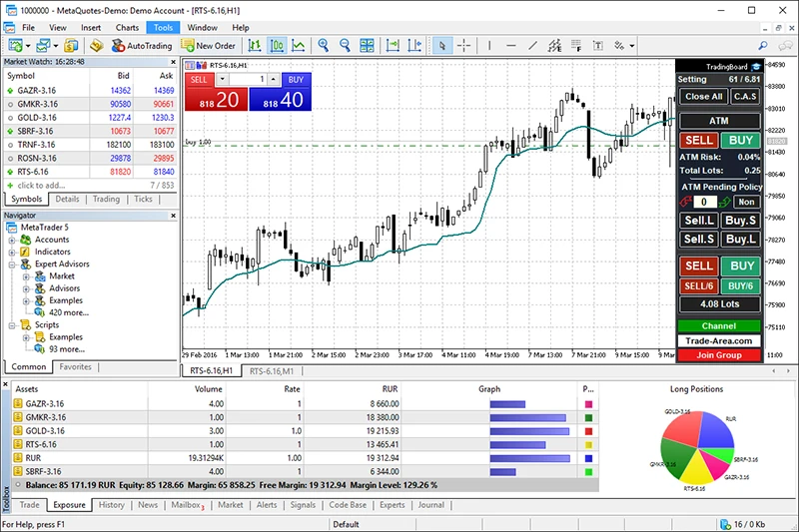Toggle chart auto scroll
Viewport: 799px width, 532px height.
(x=393, y=46)
